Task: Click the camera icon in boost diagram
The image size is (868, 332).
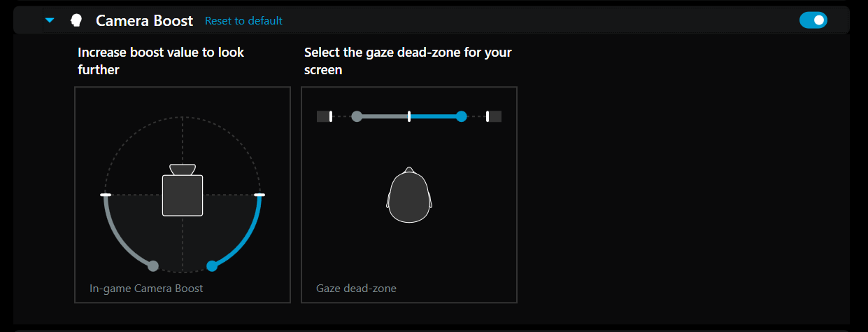Action: pos(183,191)
